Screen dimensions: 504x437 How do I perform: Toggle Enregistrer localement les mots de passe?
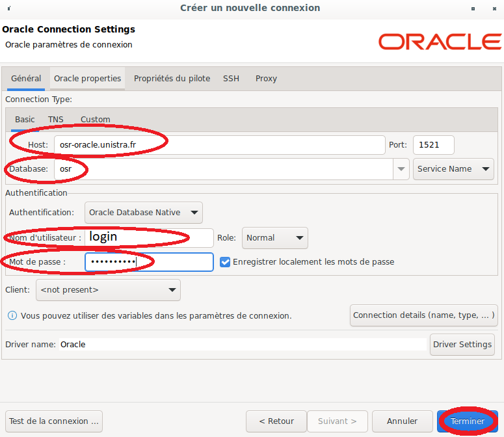[225, 262]
